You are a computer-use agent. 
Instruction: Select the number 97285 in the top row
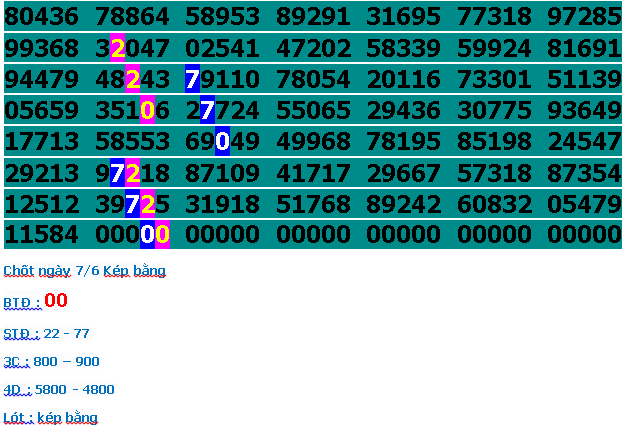[x=585, y=17]
